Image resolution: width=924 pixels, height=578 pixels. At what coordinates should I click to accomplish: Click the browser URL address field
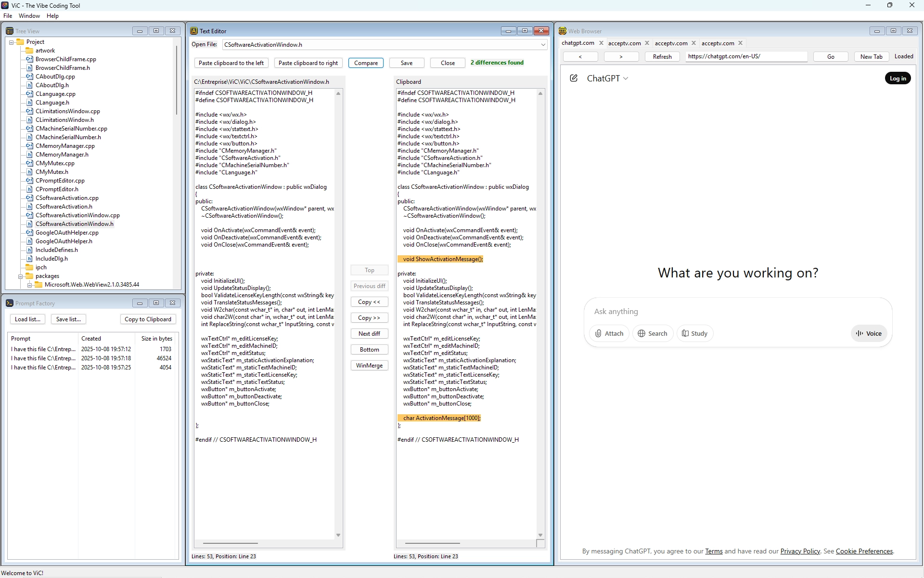pyautogui.click(x=746, y=56)
